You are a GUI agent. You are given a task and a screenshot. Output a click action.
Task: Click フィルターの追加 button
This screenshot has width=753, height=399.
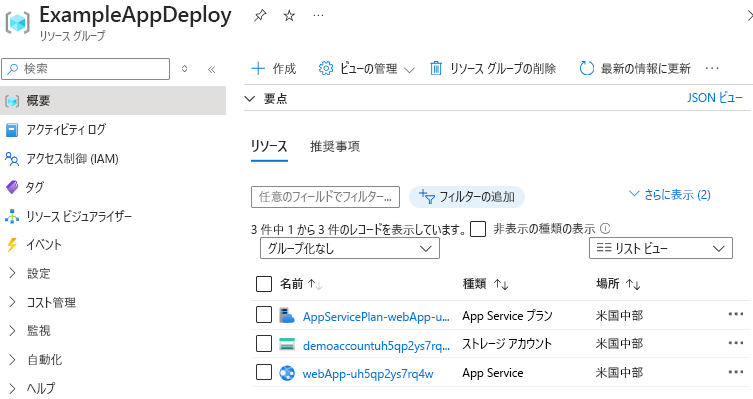(x=467, y=197)
